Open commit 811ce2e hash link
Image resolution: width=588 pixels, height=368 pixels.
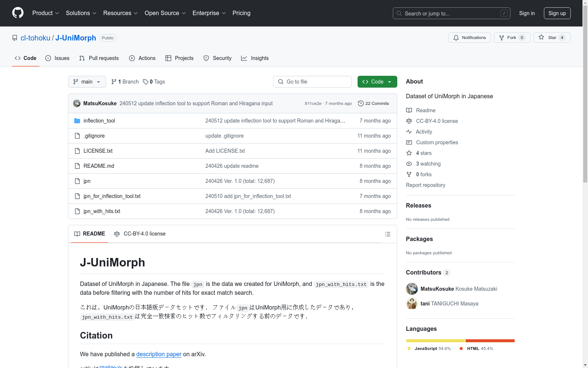click(x=313, y=103)
